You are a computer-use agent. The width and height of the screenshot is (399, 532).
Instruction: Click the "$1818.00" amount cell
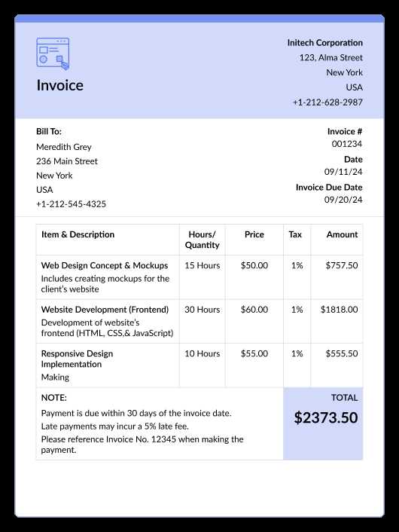coord(340,310)
